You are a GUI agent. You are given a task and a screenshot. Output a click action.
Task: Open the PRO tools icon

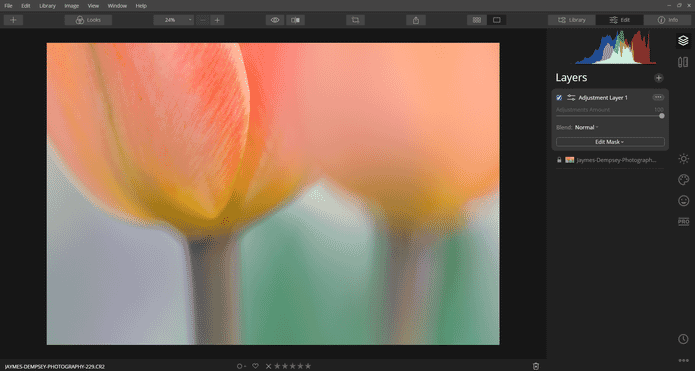683,222
